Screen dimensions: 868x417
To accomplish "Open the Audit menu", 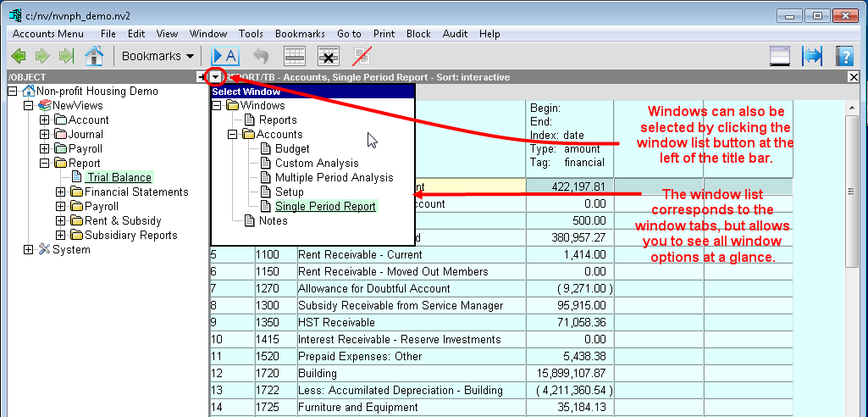I will pyautogui.click(x=455, y=34).
